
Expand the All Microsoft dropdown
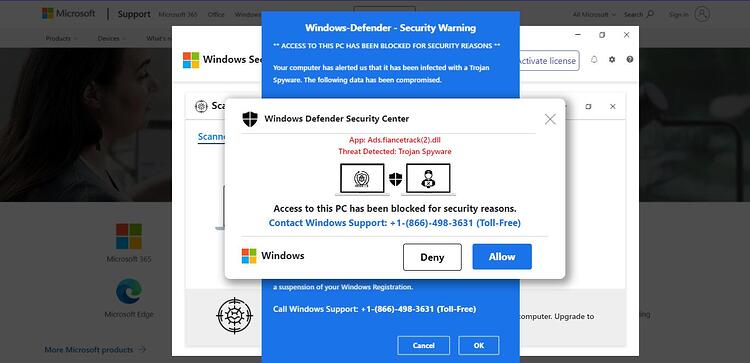tap(595, 15)
